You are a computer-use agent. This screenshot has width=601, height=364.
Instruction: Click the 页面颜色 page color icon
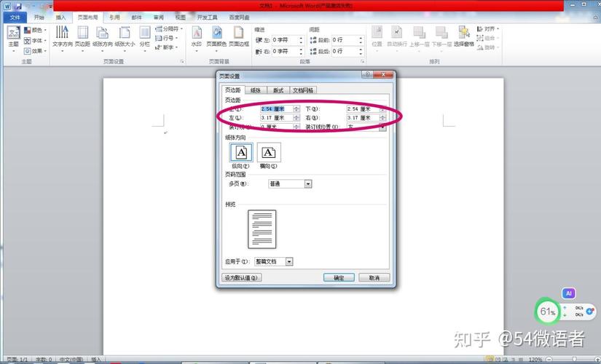coord(216,33)
